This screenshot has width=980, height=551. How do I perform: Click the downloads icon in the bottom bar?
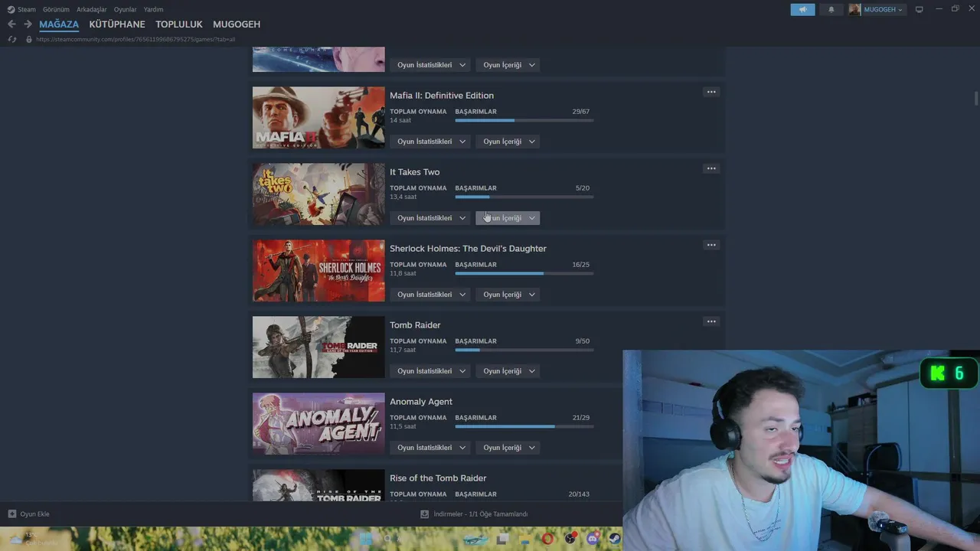pos(424,514)
